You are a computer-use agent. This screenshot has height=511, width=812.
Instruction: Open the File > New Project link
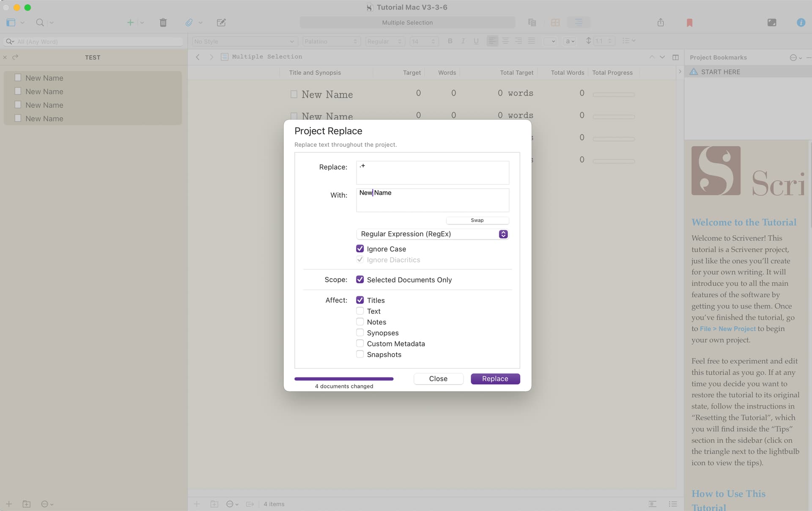(727, 329)
